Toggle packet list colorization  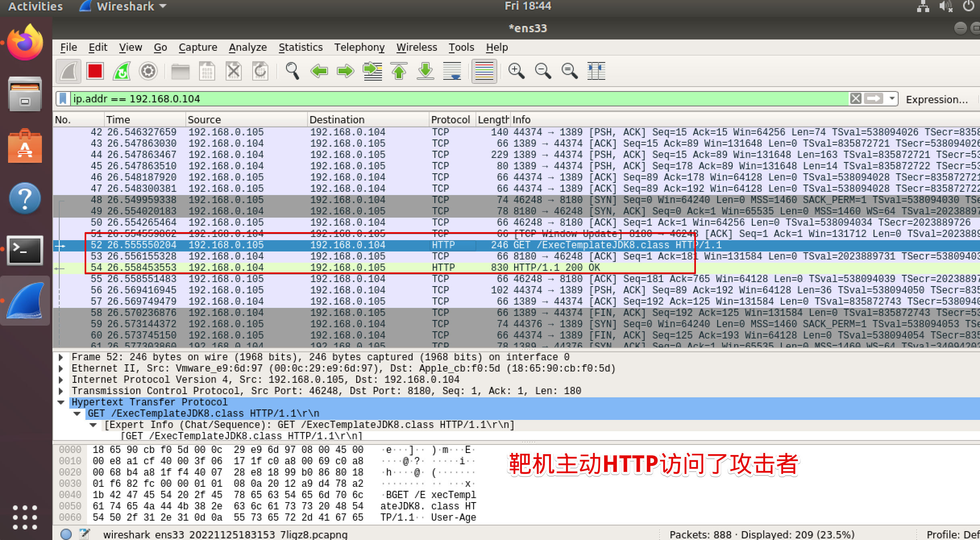click(x=484, y=71)
